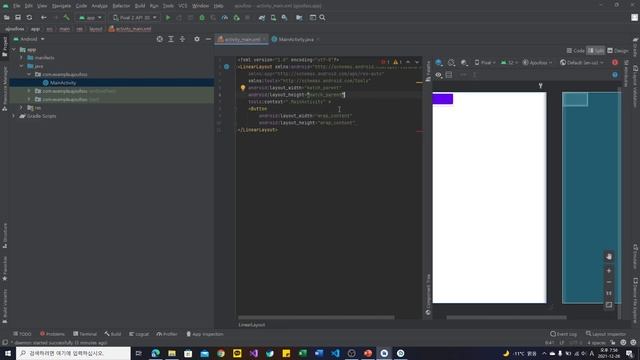Switch editor to Code view mode
Screen dimensions: 640x360
(576, 51)
